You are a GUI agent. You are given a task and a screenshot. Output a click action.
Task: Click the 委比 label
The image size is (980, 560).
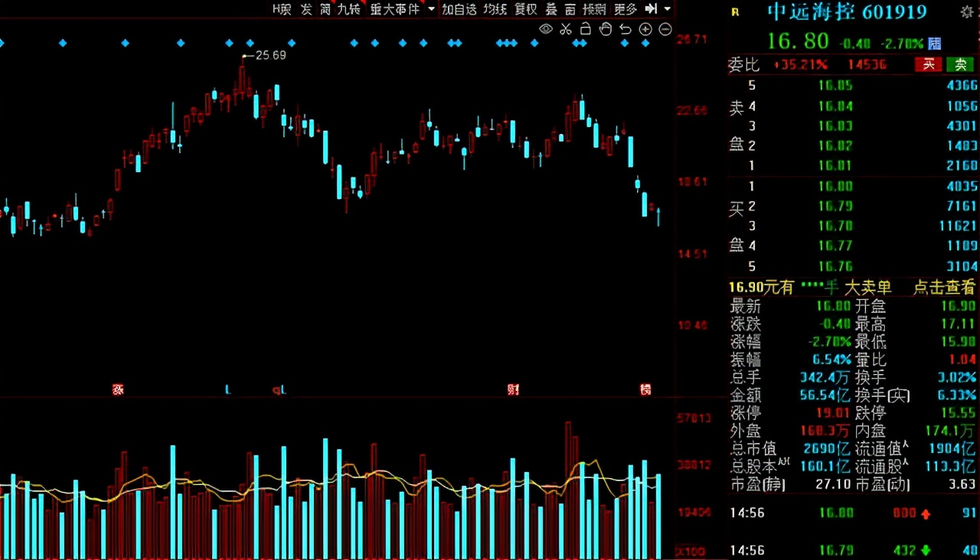pyautogui.click(x=743, y=65)
